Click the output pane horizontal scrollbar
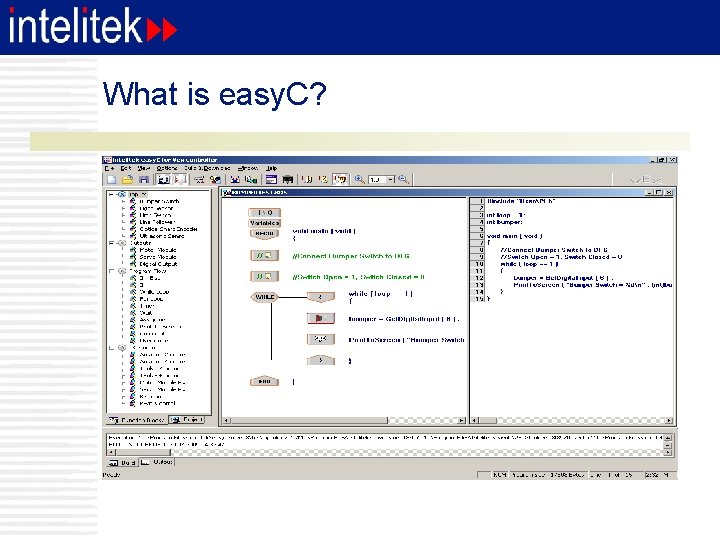Image resolution: width=720 pixels, height=540 pixels. click(x=385, y=452)
